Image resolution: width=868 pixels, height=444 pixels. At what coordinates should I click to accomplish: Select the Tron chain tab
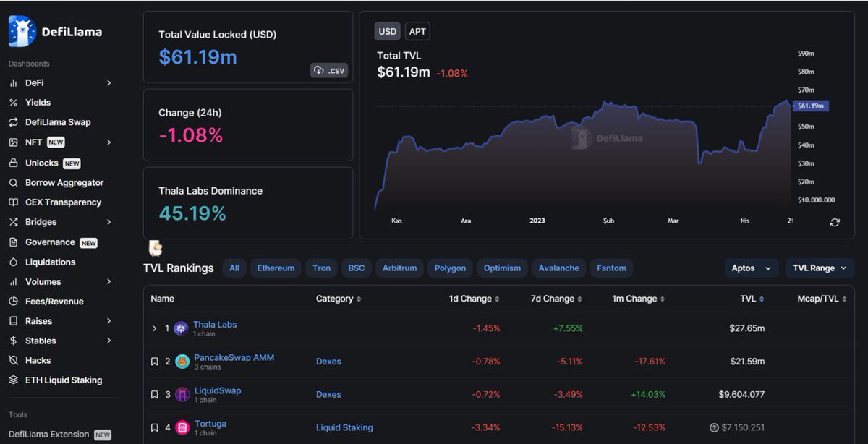click(x=321, y=268)
